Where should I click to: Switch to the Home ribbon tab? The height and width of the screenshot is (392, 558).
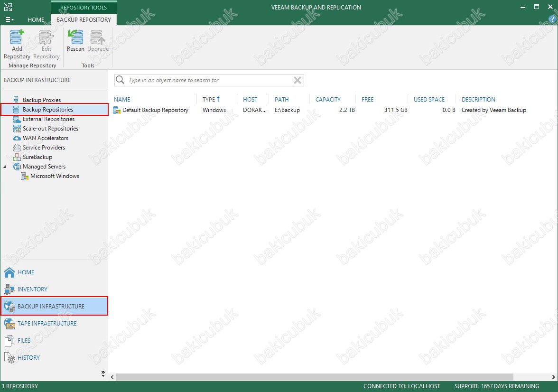36,19
